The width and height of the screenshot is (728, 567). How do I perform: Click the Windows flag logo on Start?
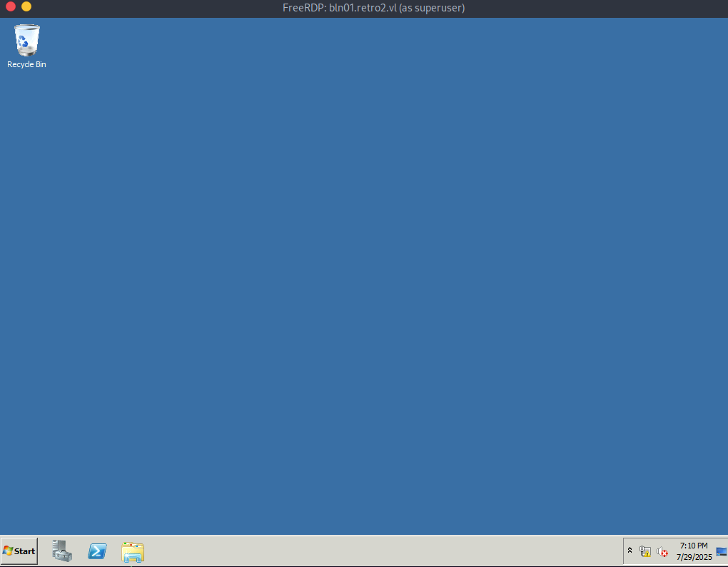pyautogui.click(x=7, y=551)
